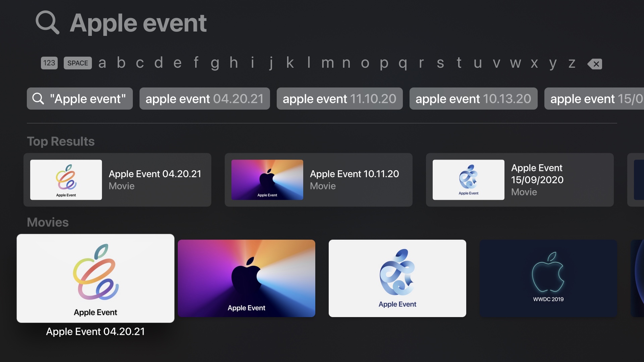Open top result Apple Event 04.20.21
This screenshot has width=644, height=362.
(x=117, y=180)
